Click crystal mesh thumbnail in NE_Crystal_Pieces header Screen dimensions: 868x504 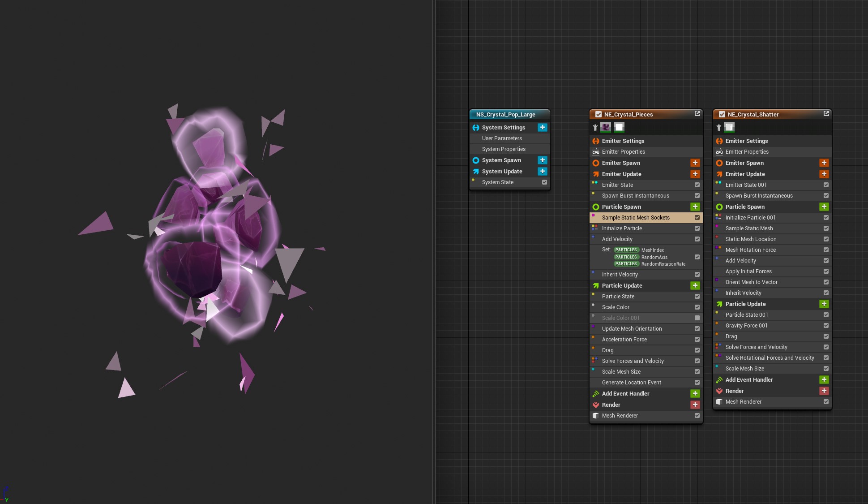[605, 127]
